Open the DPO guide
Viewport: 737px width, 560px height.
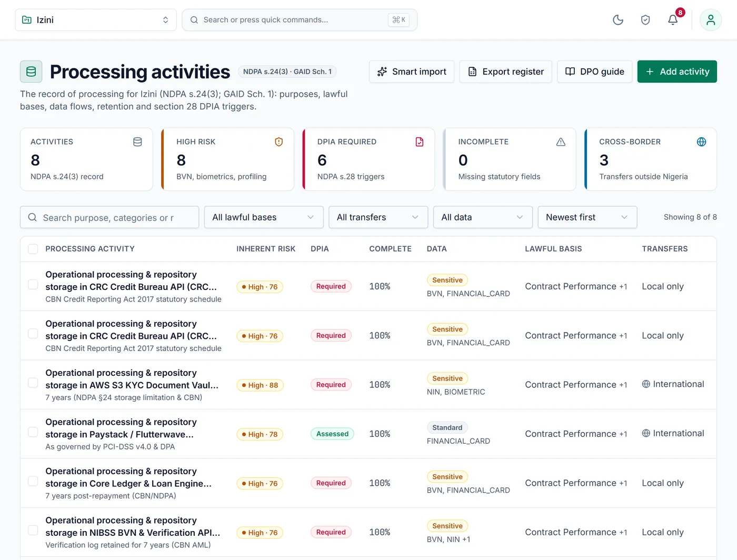pos(595,72)
